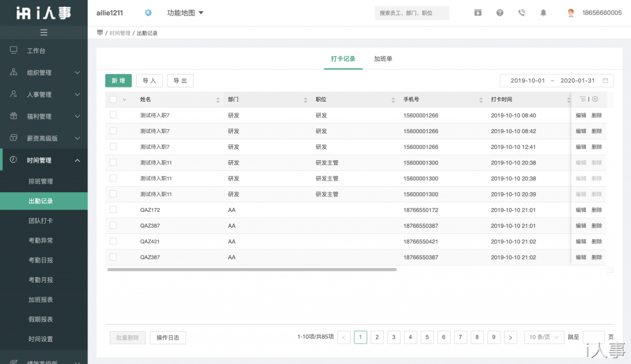This screenshot has height=364, width=631.
Task: Collapse the 时间管理 sidebar chevron
Action: tap(77, 161)
